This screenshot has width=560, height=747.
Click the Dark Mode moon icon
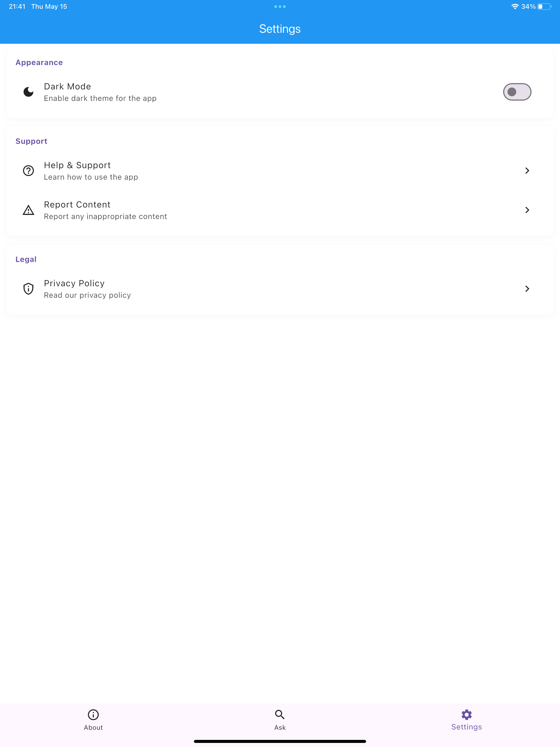pyautogui.click(x=28, y=92)
